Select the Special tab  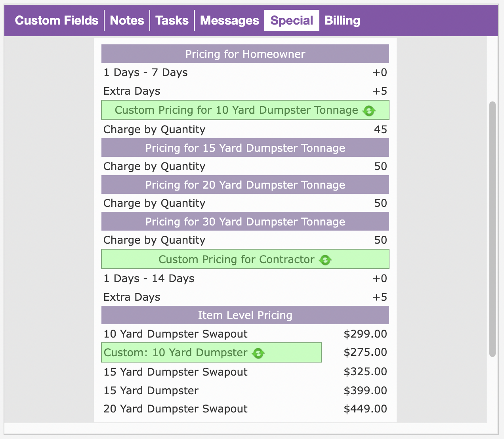tap(292, 21)
